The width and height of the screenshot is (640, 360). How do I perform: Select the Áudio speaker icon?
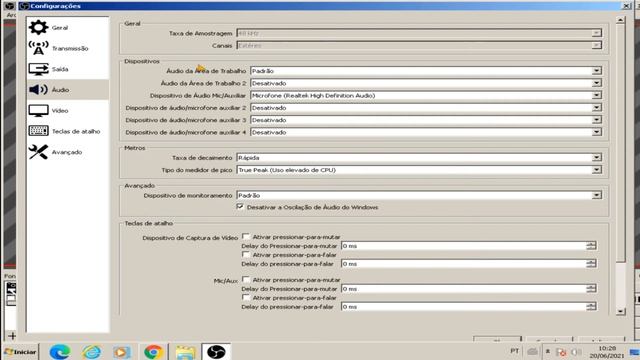38,89
